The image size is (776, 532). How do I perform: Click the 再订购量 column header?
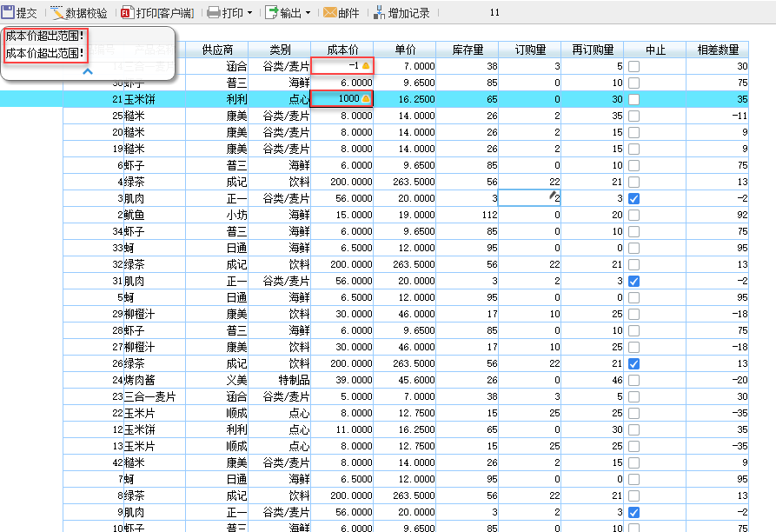pos(593,50)
